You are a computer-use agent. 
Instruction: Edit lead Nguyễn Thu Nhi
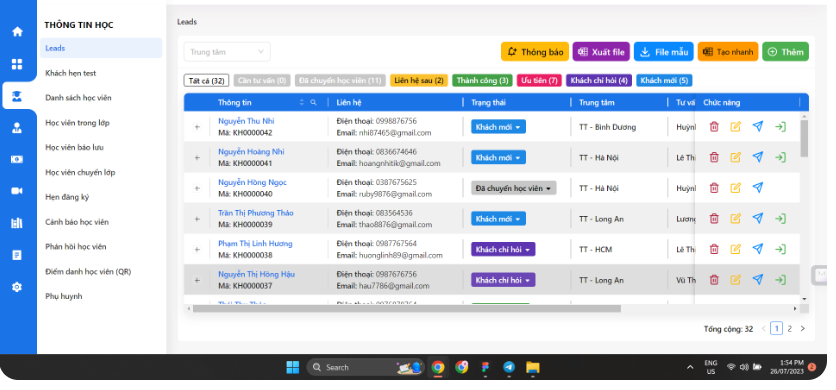(x=736, y=127)
